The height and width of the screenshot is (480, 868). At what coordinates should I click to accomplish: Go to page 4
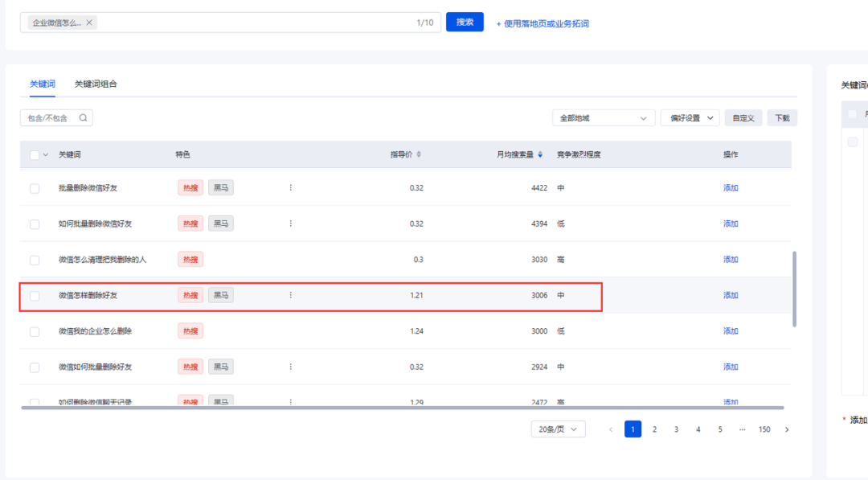(698, 429)
